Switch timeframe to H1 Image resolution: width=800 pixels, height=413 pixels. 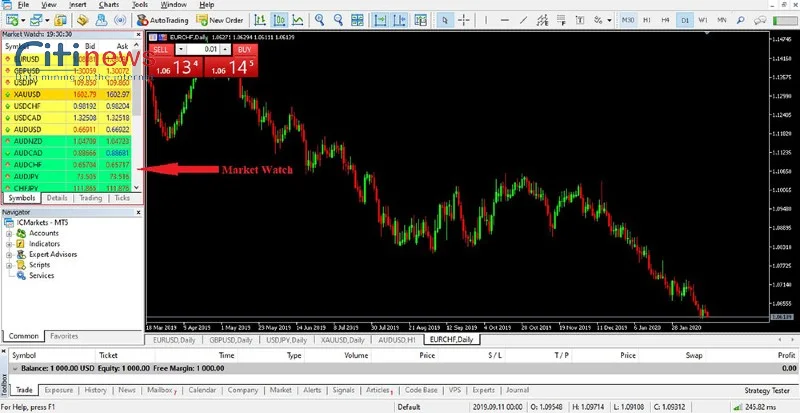647,20
